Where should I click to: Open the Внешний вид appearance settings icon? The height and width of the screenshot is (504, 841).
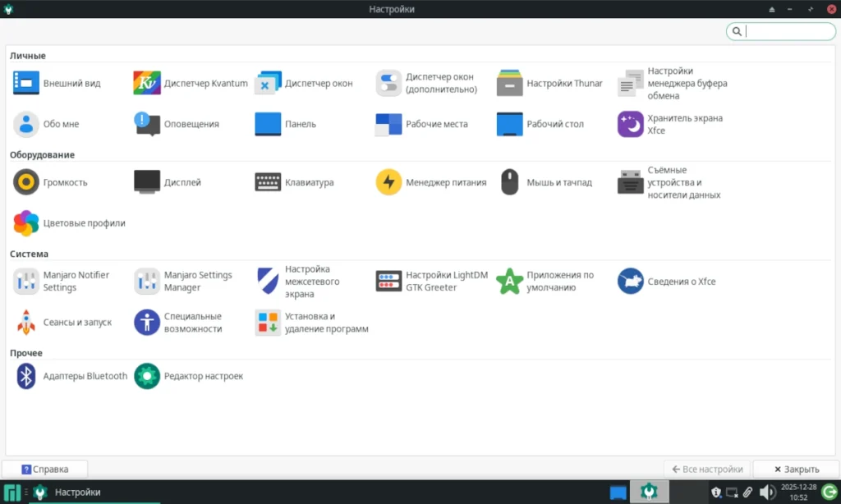pos(25,83)
